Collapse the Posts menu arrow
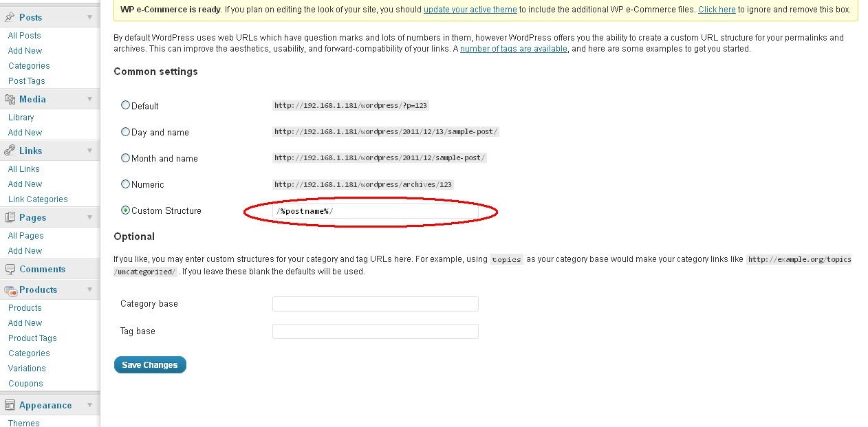This screenshot has width=868, height=427. (x=89, y=17)
